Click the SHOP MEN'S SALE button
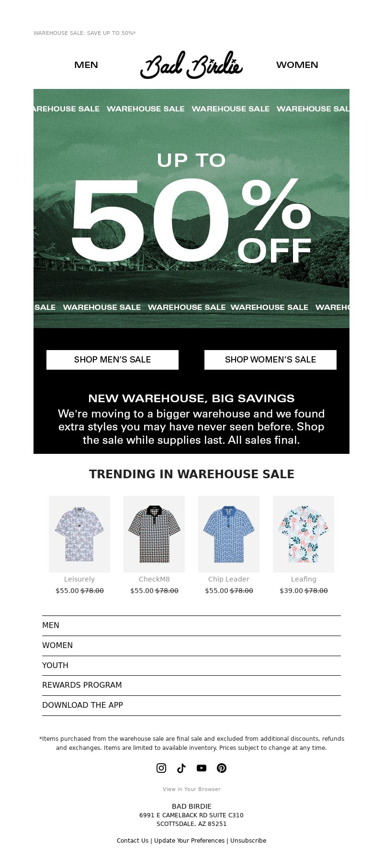 113,360
